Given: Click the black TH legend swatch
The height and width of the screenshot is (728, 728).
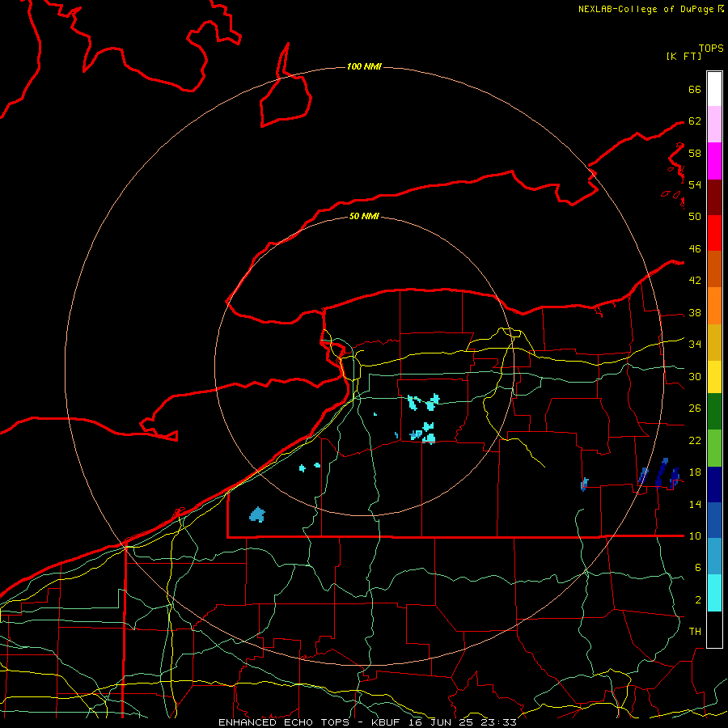Looking at the screenshot, I should [714, 629].
